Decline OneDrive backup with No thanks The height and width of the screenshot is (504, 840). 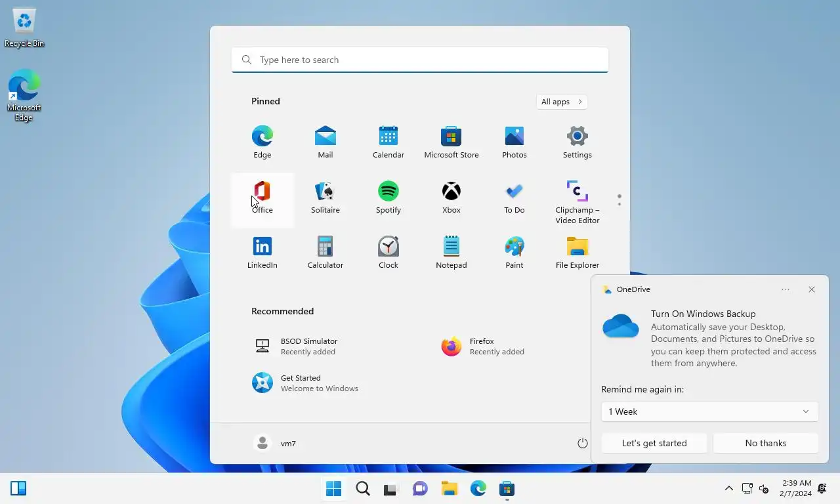coord(766,443)
